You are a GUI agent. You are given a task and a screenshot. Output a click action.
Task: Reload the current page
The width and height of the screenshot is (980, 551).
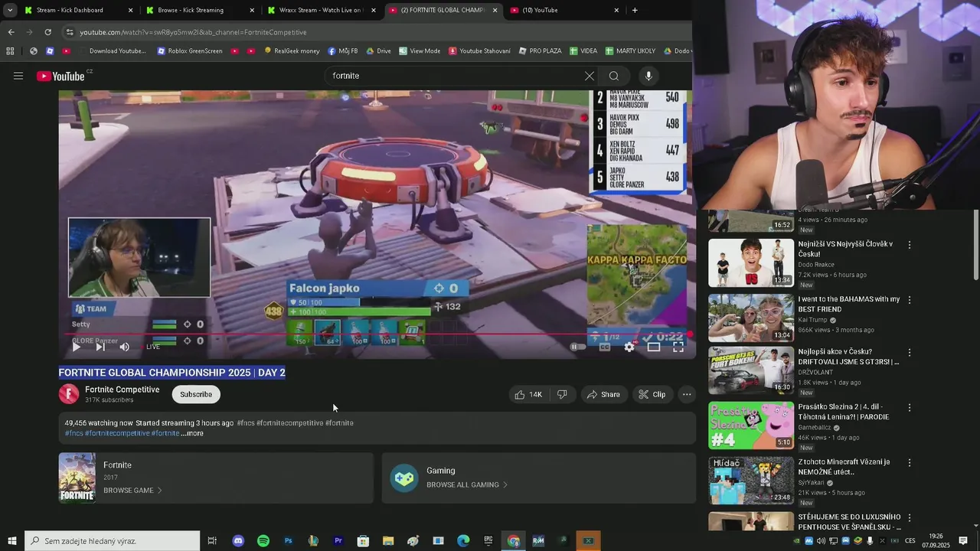pos(47,32)
